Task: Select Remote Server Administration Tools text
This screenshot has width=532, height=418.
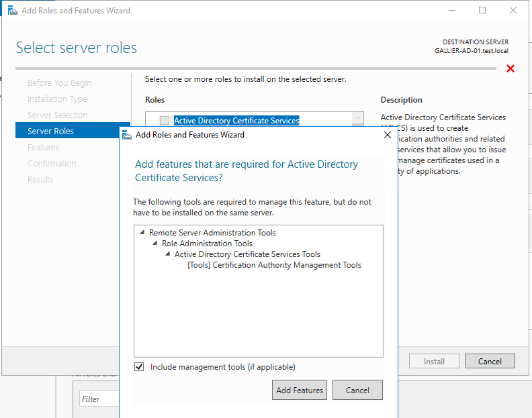Action: [x=212, y=233]
